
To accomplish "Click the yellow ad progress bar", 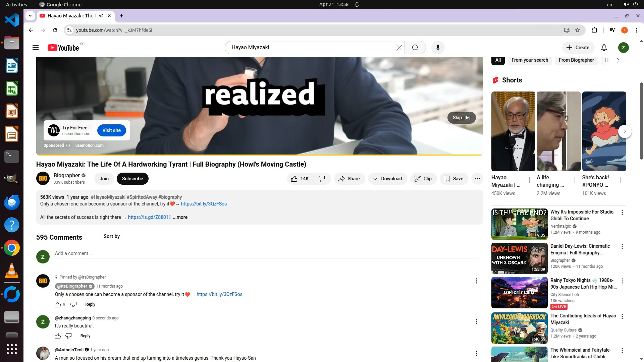I will 259,155.
